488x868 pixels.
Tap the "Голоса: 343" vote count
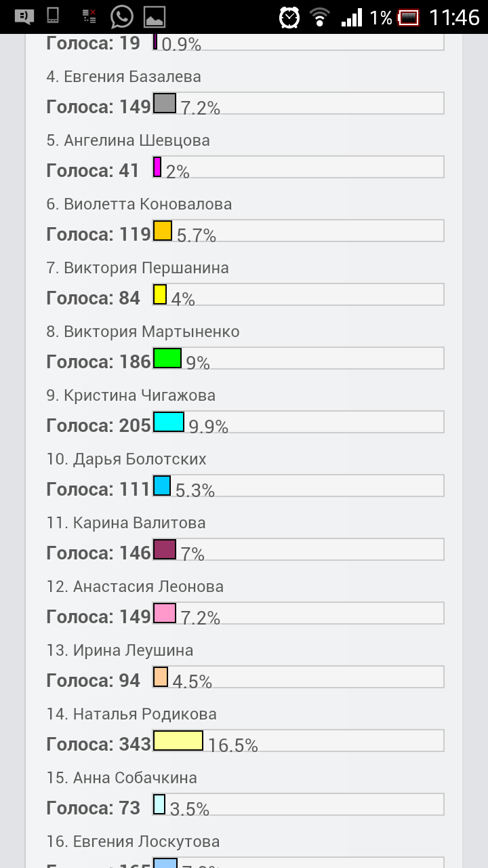pyautogui.click(x=98, y=745)
